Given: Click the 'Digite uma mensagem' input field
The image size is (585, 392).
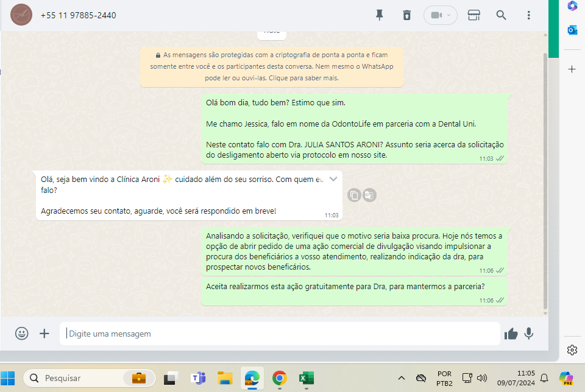Looking at the screenshot, I should point(280,334).
